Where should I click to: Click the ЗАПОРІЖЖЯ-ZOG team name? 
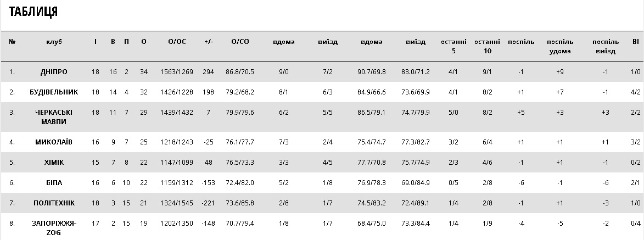pos(54,228)
